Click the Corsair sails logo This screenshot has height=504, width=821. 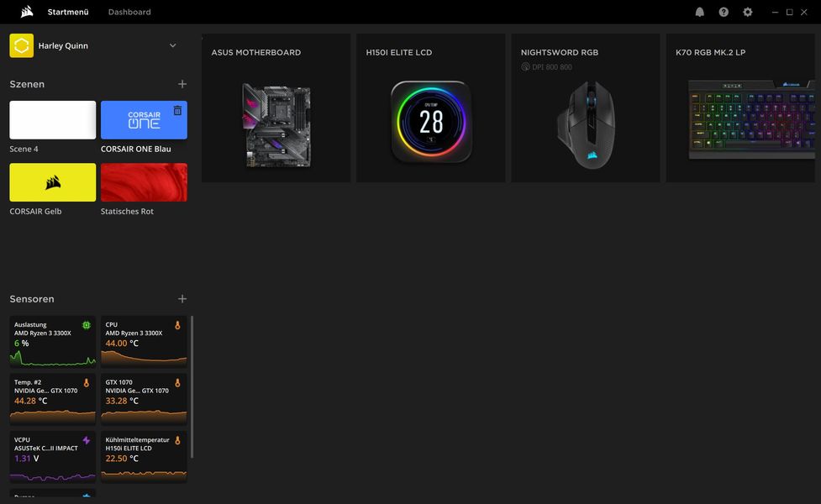tap(27, 12)
